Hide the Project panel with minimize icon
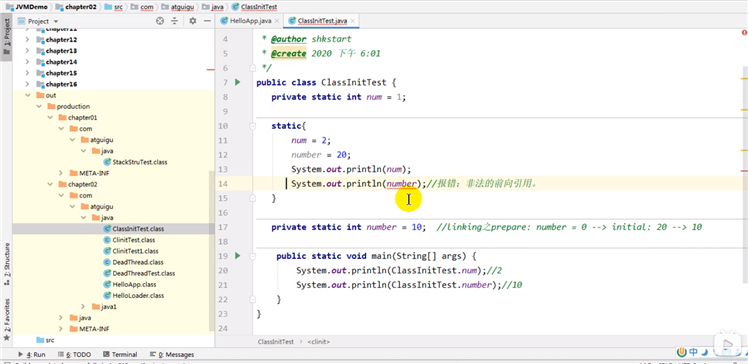Screen dimensions: 748x364 (207, 21)
